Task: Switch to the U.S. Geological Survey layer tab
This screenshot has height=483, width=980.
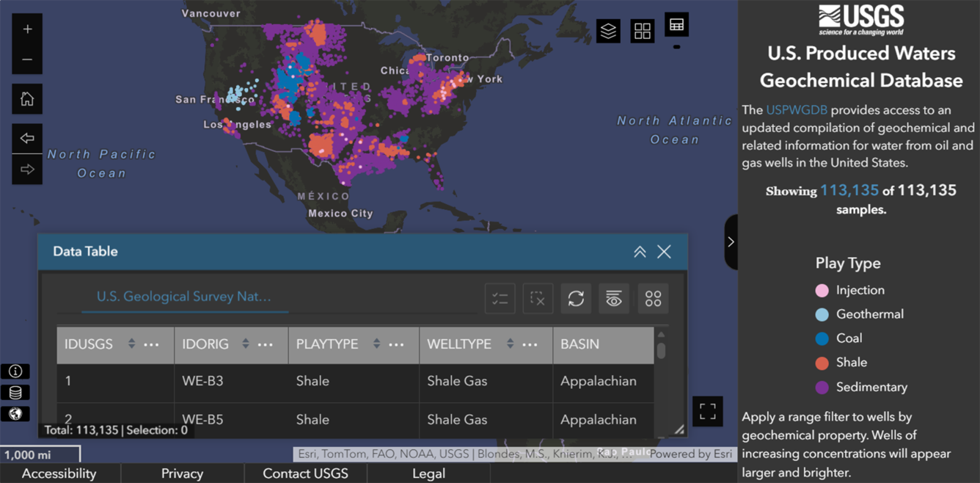Action: coord(185,297)
